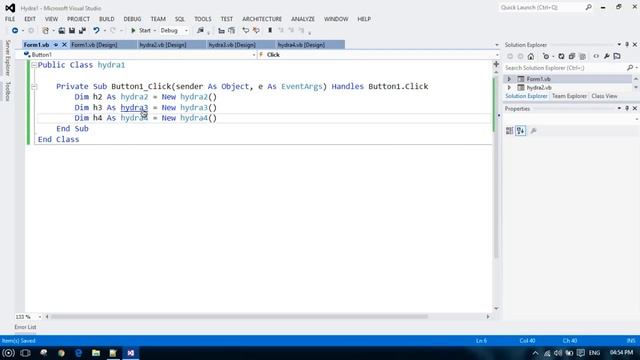Screen dimensions: 640x360
Task: Switch to Class View tab
Action: click(x=604, y=96)
